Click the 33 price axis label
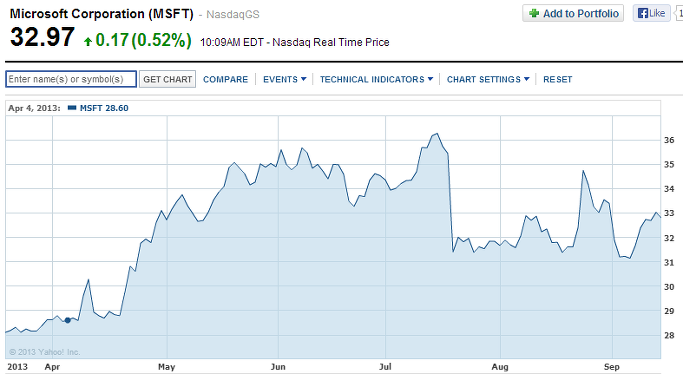This screenshot has height=374, width=683. [x=669, y=213]
